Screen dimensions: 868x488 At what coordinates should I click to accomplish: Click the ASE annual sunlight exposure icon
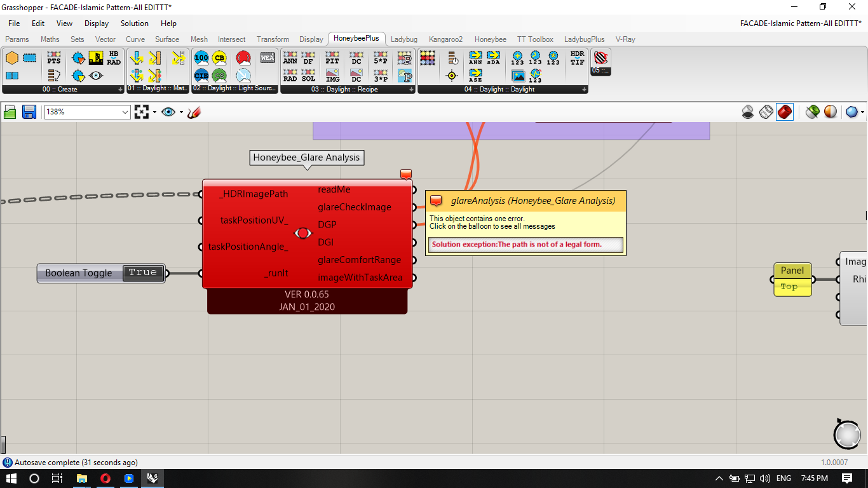(475, 76)
